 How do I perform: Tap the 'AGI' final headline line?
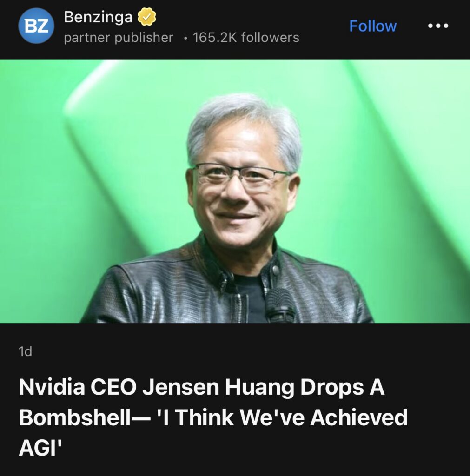40,448
